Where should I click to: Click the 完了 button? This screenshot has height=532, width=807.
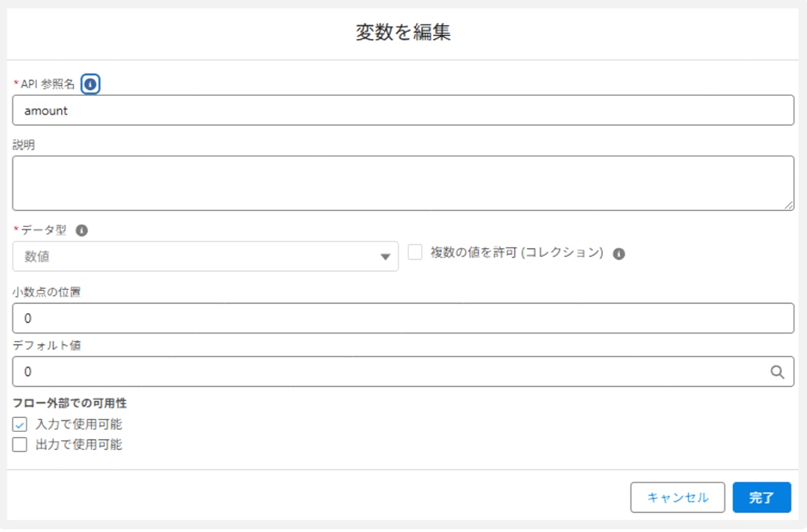pyautogui.click(x=761, y=497)
